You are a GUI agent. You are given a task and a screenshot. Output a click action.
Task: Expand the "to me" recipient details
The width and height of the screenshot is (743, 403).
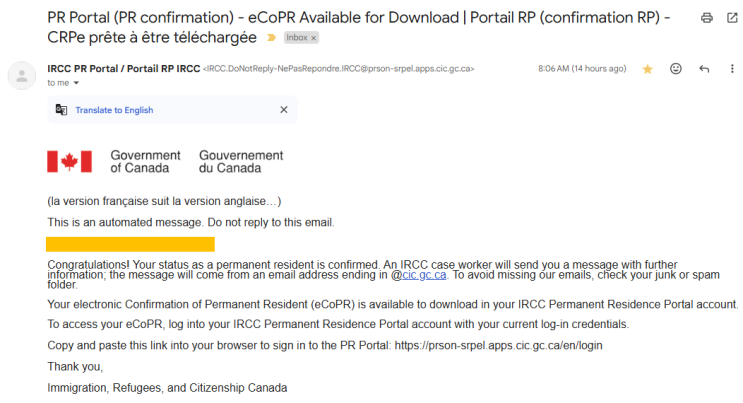(76, 83)
